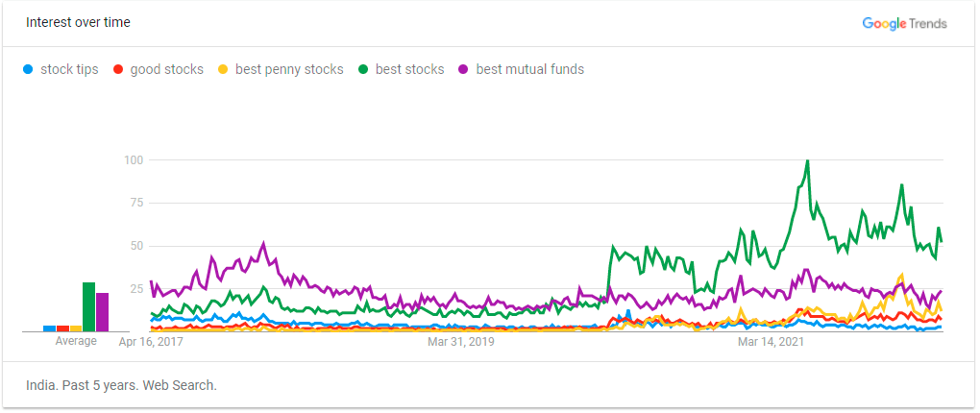Click the best mutual funds legend label
The image size is (980, 413).
(x=530, y=69)
